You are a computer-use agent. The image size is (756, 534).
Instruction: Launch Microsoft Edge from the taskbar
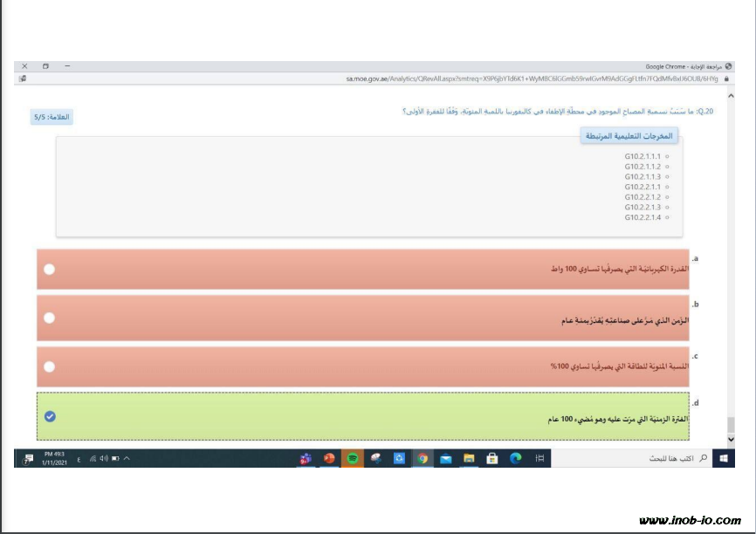pos(515,458)
